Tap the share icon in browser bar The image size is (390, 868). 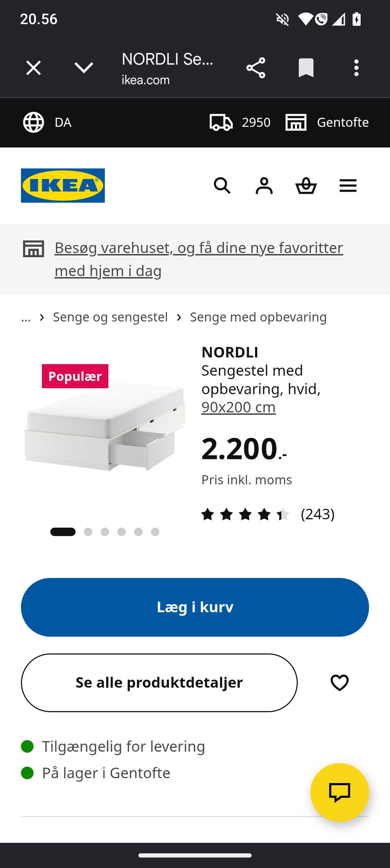click(256, 68)
